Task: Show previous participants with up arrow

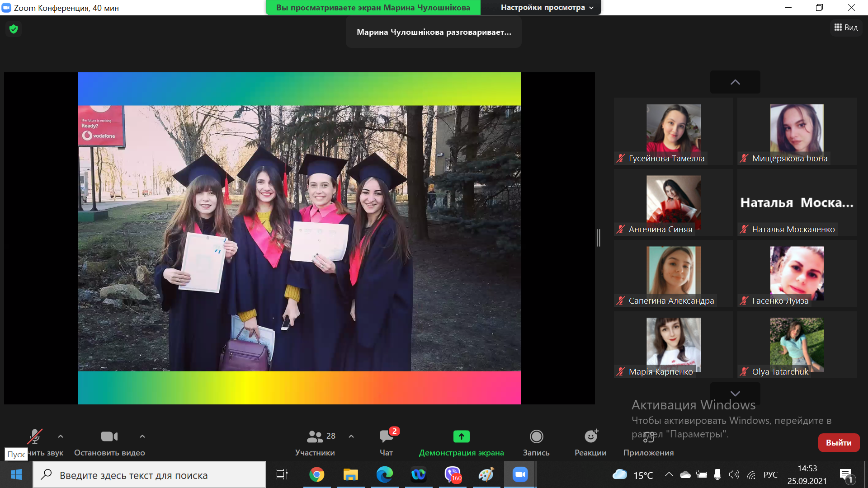Action: pos(735,82)
